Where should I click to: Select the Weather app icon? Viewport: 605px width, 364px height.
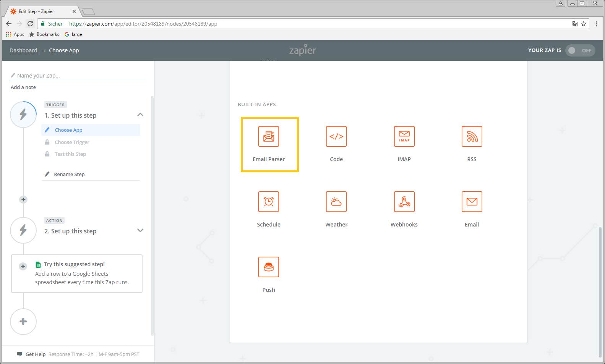click(x=336, y=202)
